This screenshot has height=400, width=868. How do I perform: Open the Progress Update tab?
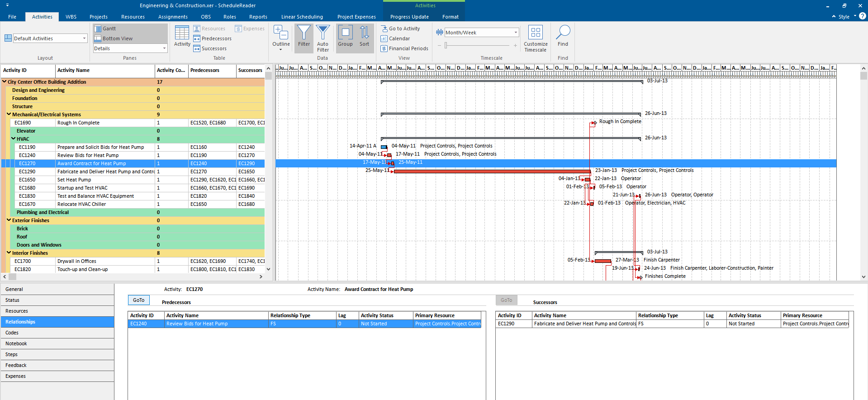409,17
